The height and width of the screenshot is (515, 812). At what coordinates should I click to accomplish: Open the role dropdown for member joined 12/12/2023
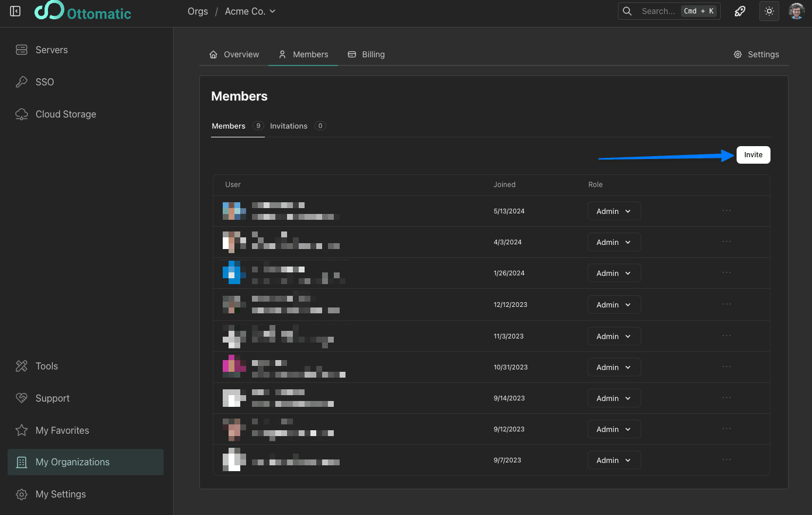coord(614,305)
